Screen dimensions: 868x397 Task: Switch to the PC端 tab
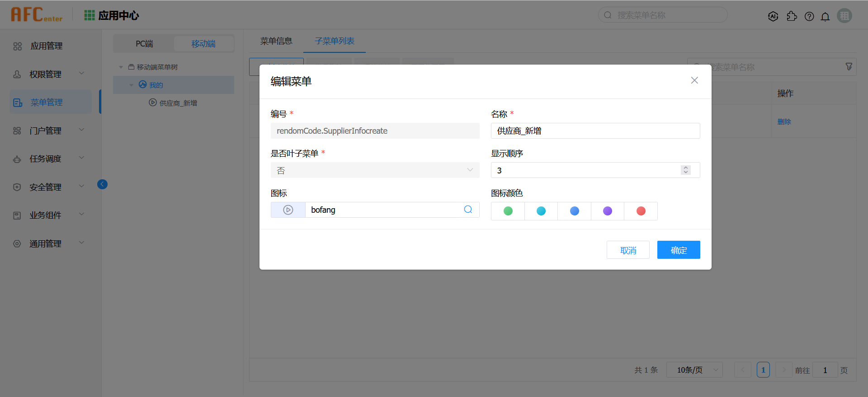click(x=144, y=44)
